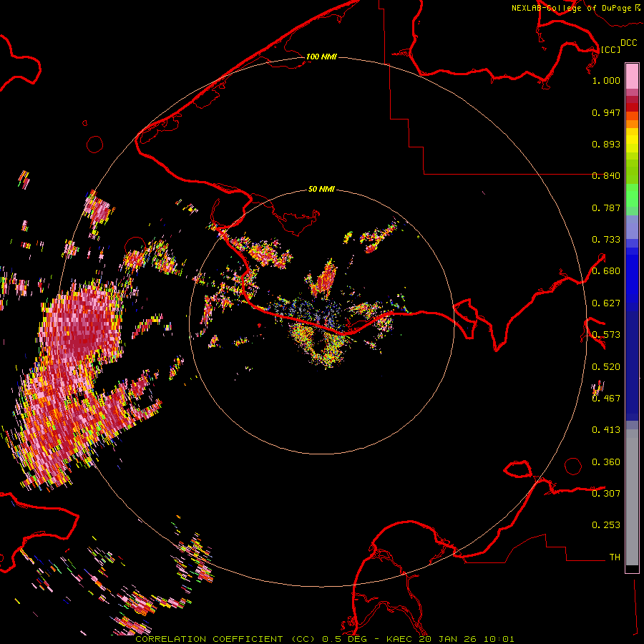Click the 0.680 scale value
The image size is (644, 644).
pos(606,271)
